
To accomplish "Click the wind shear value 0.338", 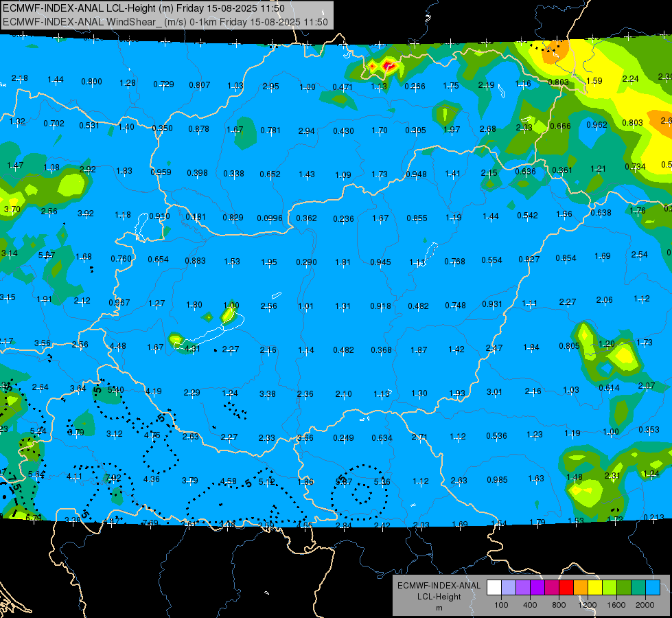I will point(234,173).
